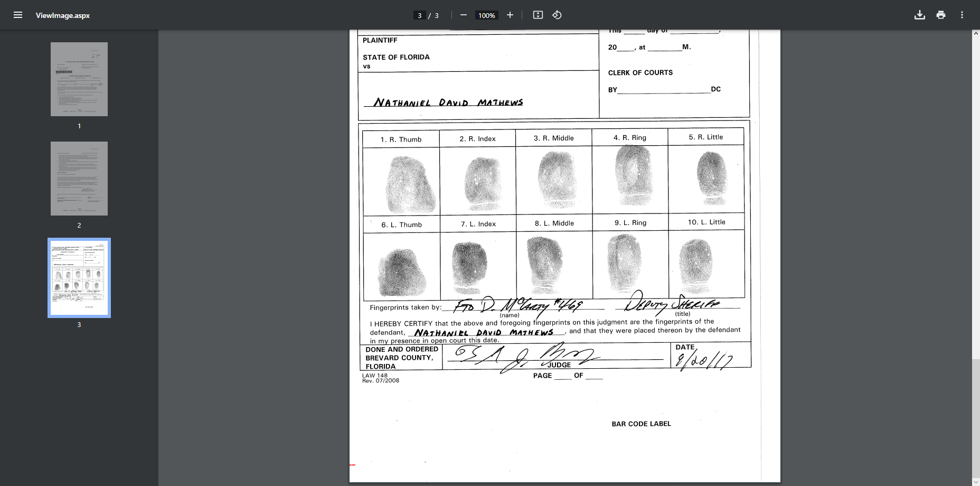Screen dimensions: 980x486
Task: Rotate the document counterclockwise
Action: click(x=557, y=15)
